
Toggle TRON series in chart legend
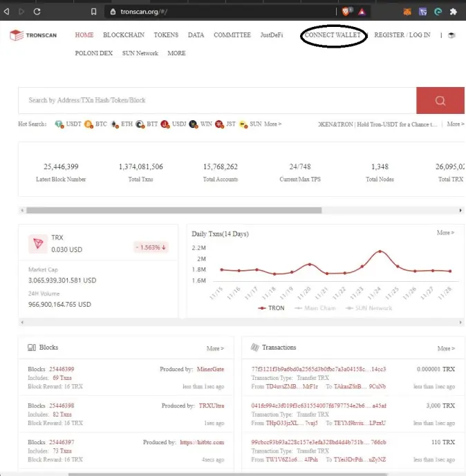271,308
